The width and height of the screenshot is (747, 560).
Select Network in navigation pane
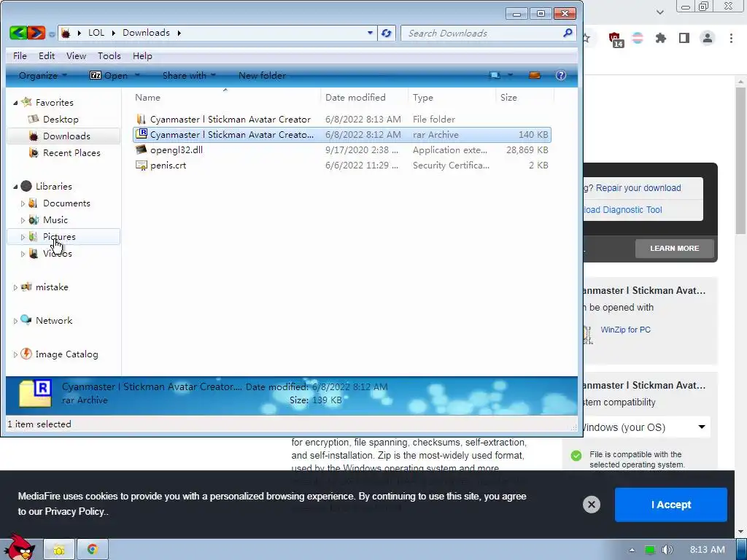[54, 321]
